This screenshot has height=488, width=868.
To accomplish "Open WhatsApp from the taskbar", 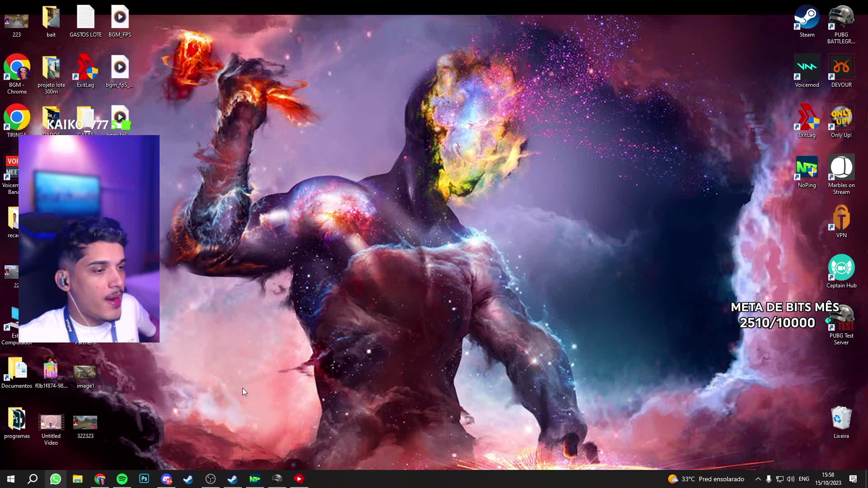I will click(x=55, y=479).
